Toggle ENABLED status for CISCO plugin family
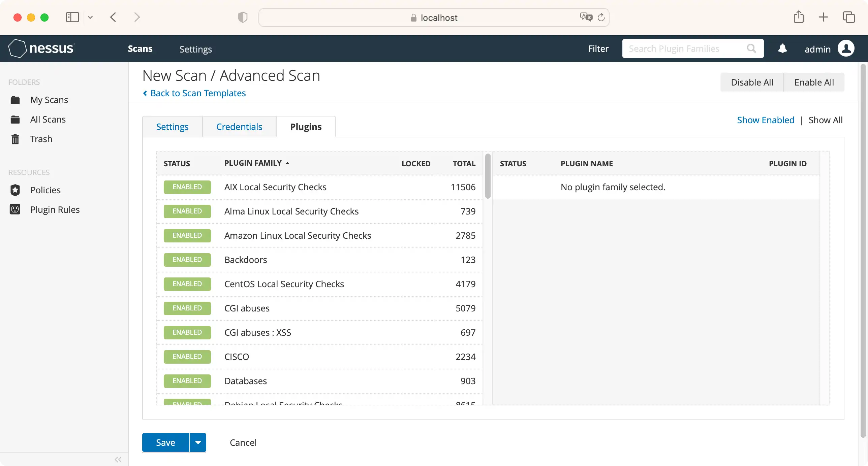This screenshot has width=868, height=466. (x=187, y=356)
